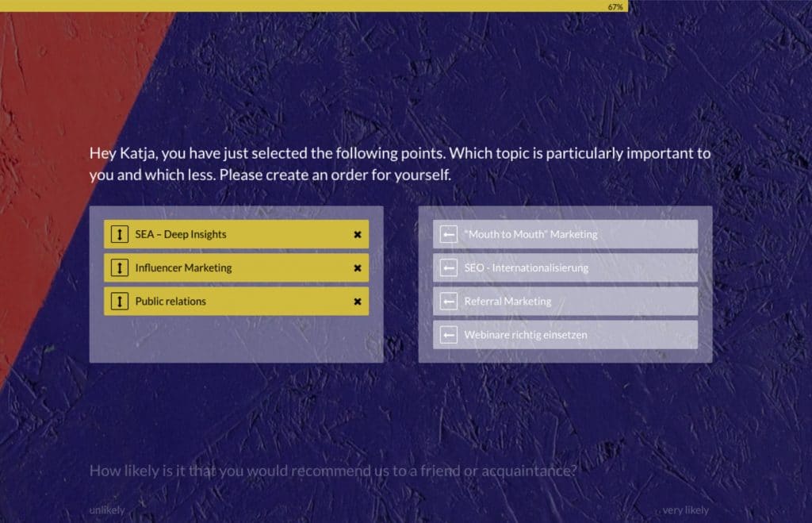Click the reorder arrows icon on Public relations
This screenshot has width=812, height=523.
[x=119, y=301]
